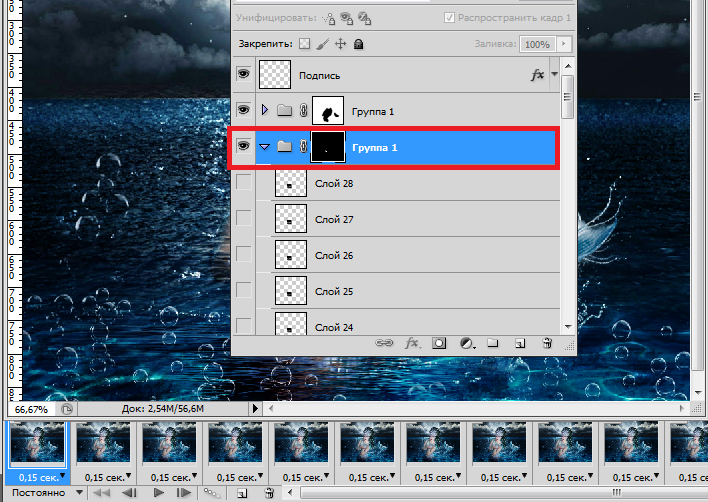Create a new layer in the Layers panel
Image resolution: width=708 pixels, height=502 pixels.
519,343
